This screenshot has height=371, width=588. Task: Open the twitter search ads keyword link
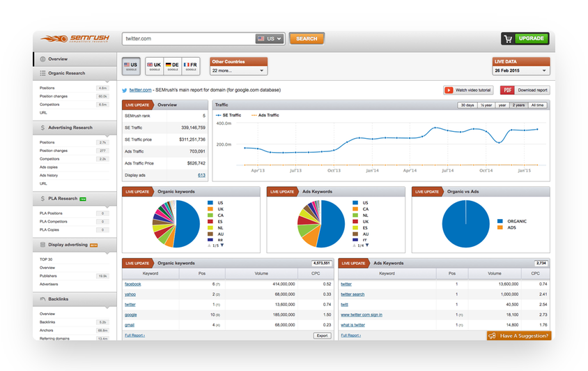point(353,294)
